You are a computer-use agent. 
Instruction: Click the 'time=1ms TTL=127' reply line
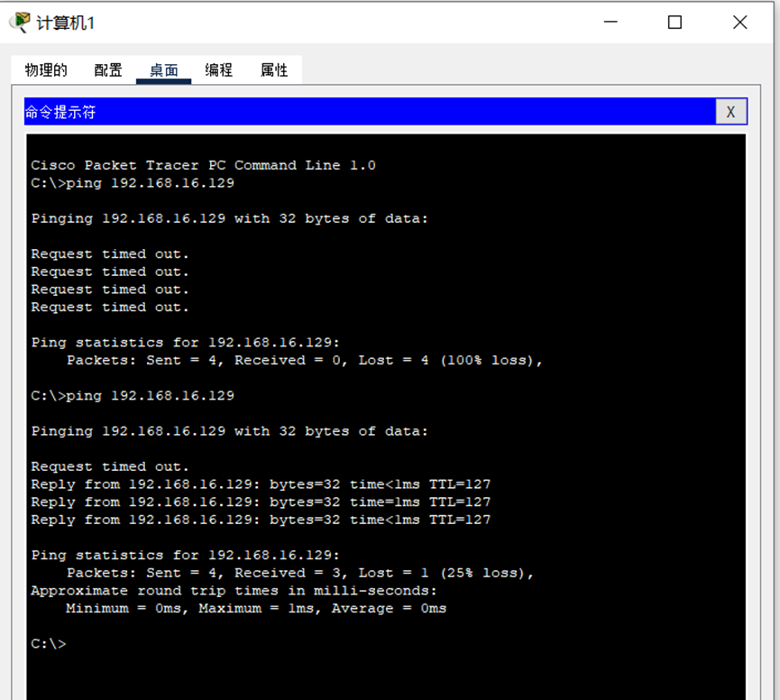point(261,502)
